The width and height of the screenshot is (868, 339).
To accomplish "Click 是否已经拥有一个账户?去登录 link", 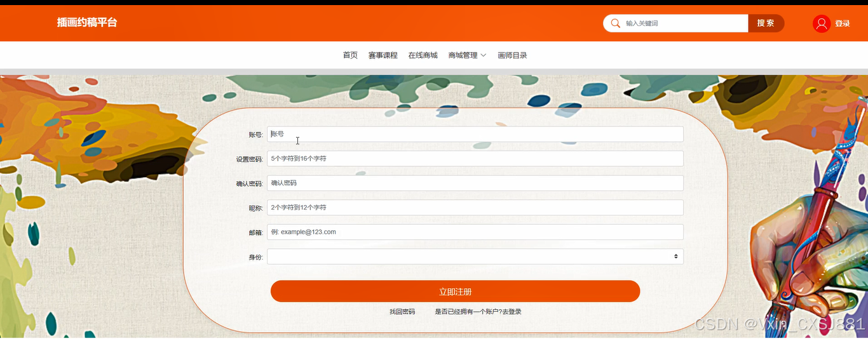I will (478, 312).
